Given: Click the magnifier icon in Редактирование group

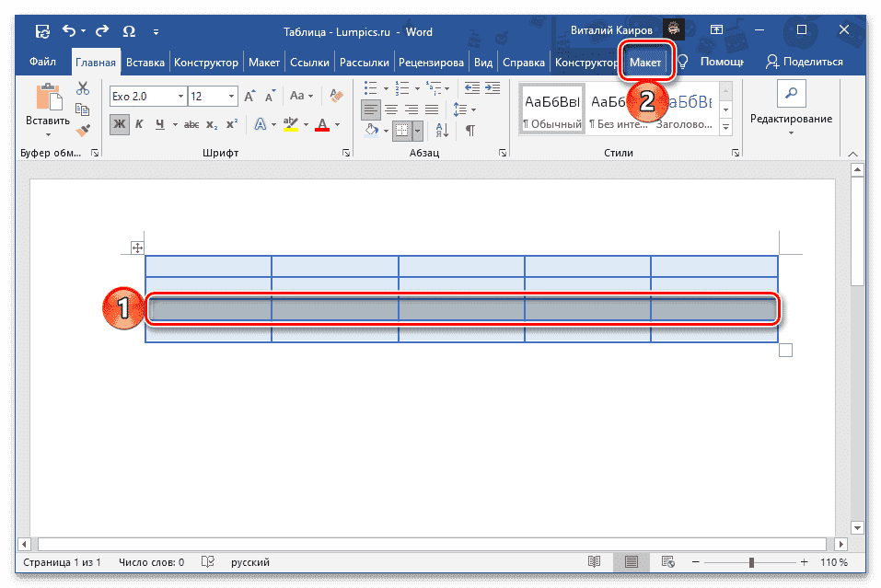Looking at the screenshot, I should pos(794,92).
